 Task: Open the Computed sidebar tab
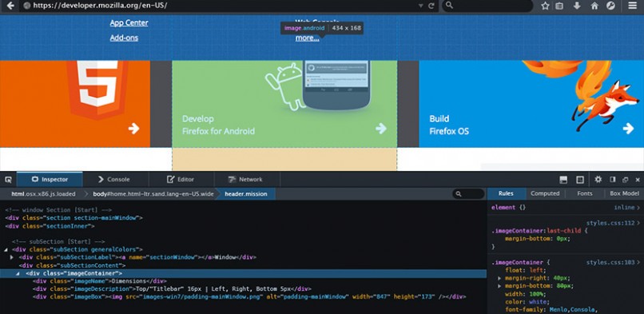545,193
